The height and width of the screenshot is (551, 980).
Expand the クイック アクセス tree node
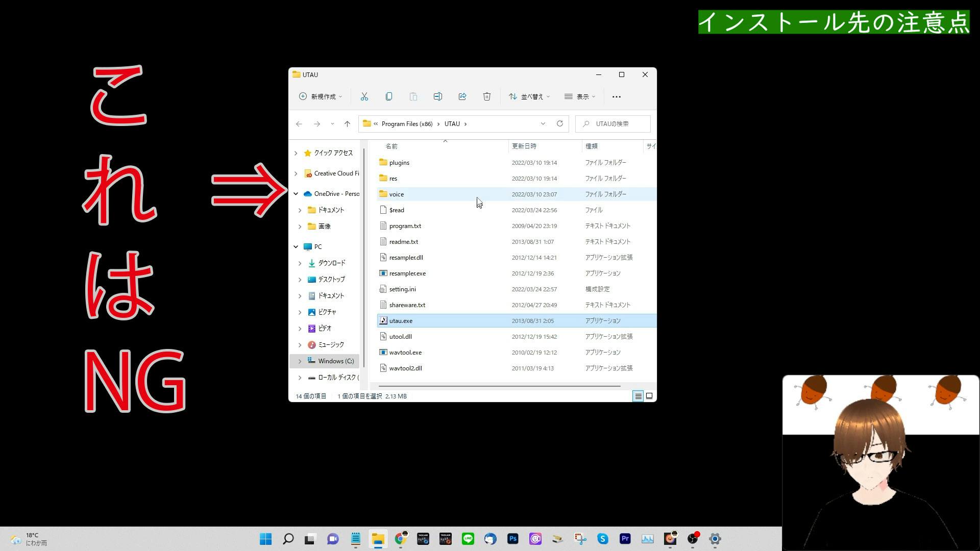296,153
